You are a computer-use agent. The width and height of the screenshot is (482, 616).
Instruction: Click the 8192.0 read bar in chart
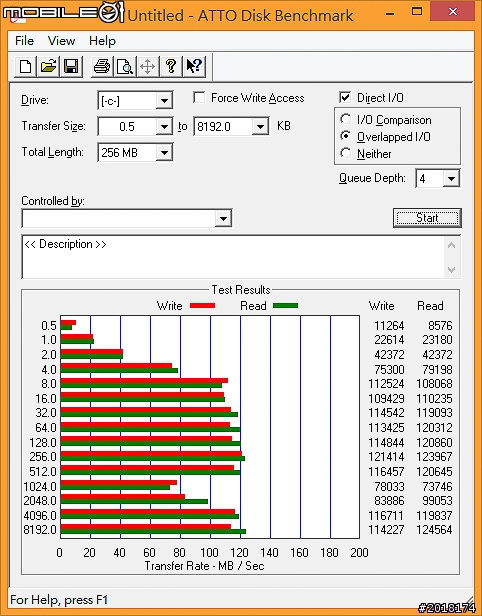pyautogui.click(x=153, y=532)
